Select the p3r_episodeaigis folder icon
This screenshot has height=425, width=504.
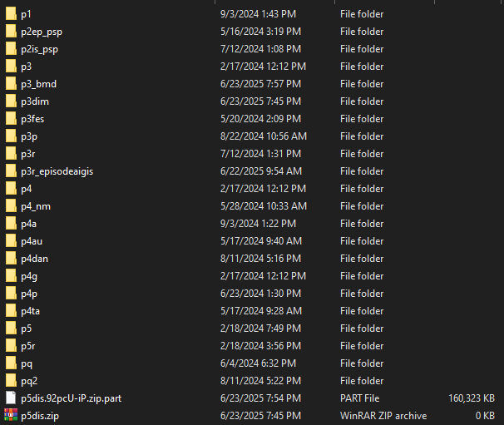[11, 171]
